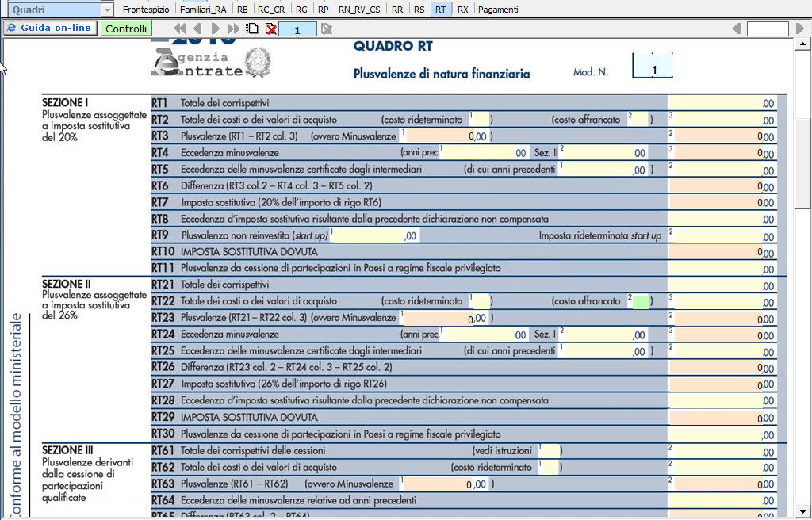
Task: Switch to Familiari_RA tab
Action: coord(203,10)
